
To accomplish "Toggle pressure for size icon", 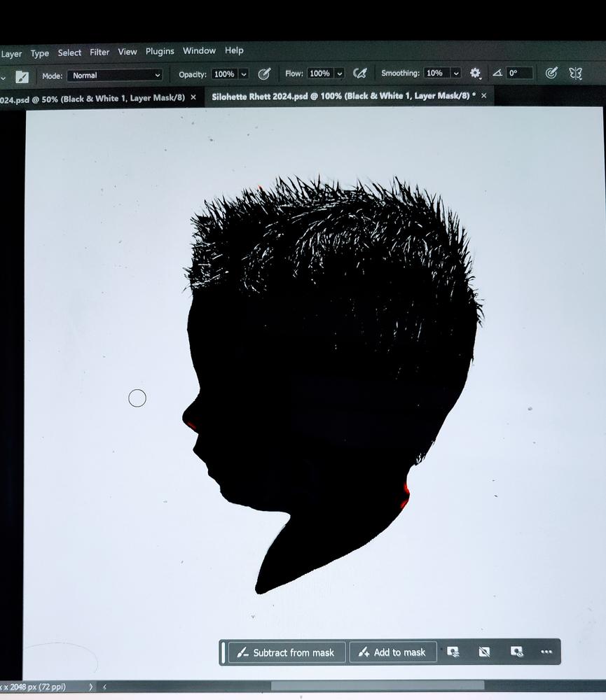I will click(x=551, y=73).
